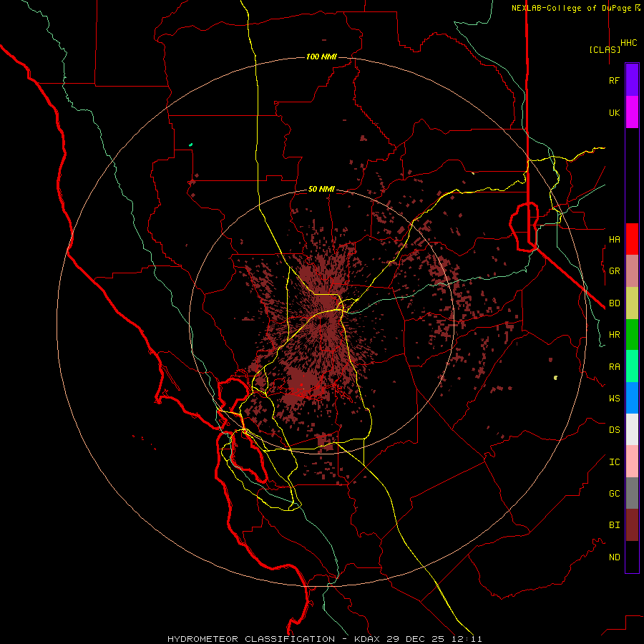The width and height of the screenshot is (644, 644).
Task: Click the RF purple legend swatch
Action: [632, 80]
